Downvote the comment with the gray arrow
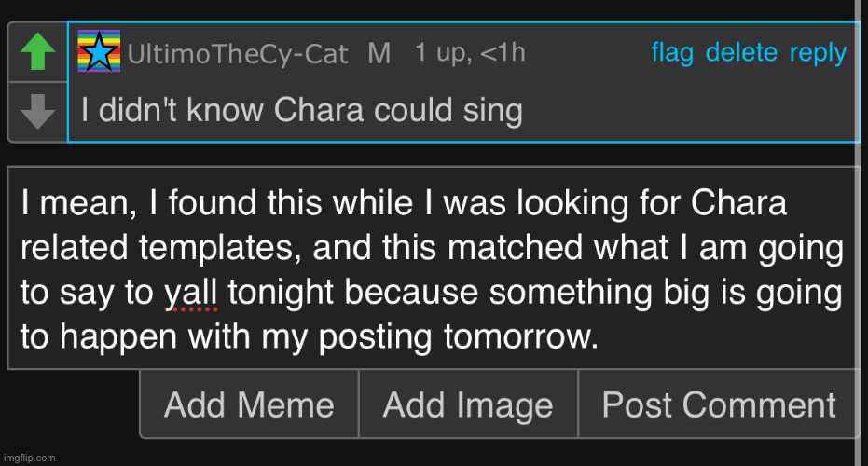The height and width of the screenshot is (466, 868). click(37, 112)
